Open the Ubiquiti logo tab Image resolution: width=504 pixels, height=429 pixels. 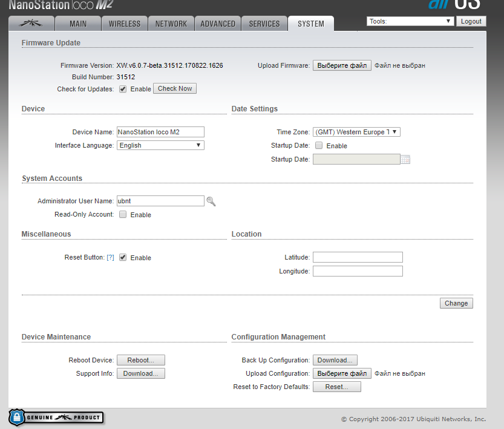pos(31,24)
